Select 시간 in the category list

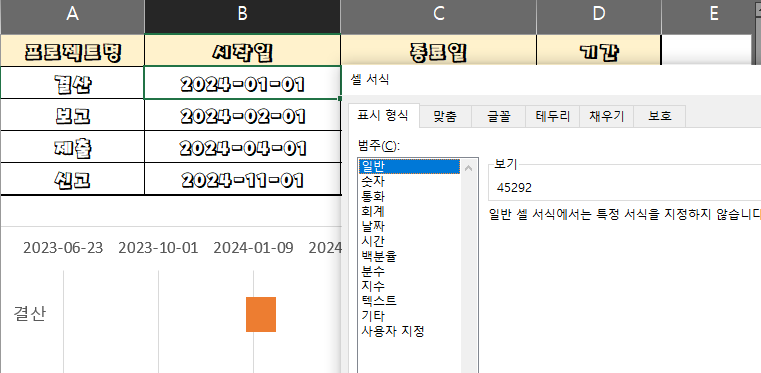pos(409,241)
